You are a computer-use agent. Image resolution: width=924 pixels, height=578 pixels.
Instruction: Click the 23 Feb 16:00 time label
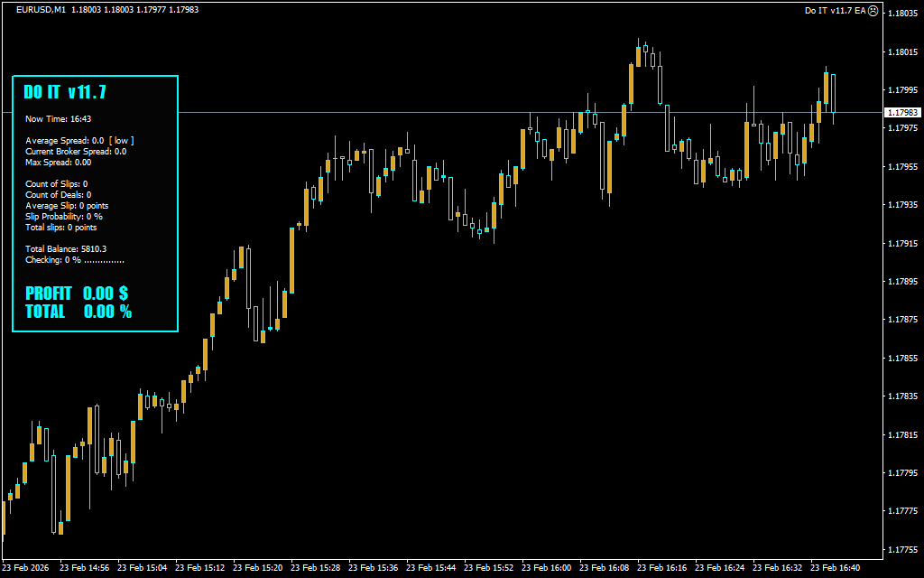click(x=550, y=569)
